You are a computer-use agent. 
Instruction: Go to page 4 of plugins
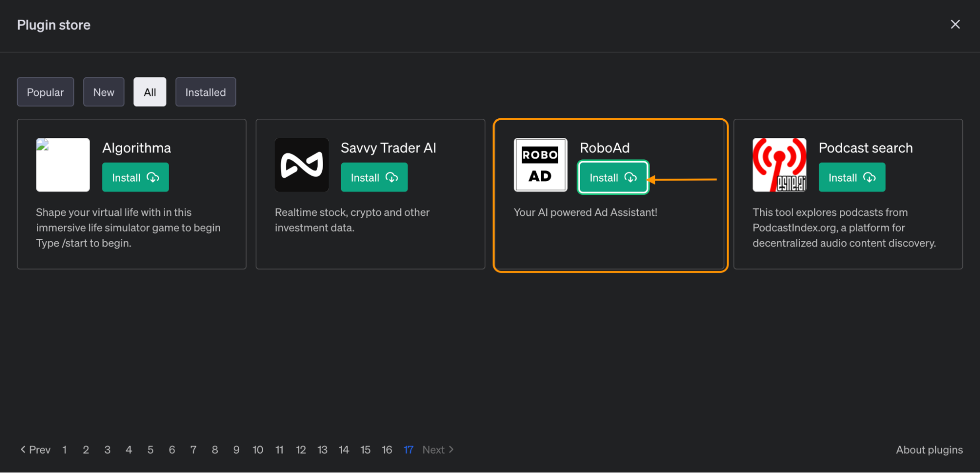129,450
